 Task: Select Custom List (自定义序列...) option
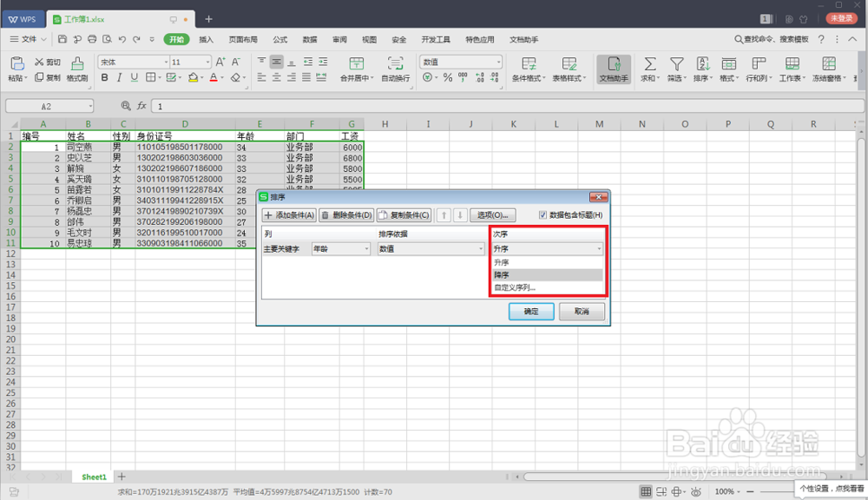pyautogui.click(x=547, y=287)
